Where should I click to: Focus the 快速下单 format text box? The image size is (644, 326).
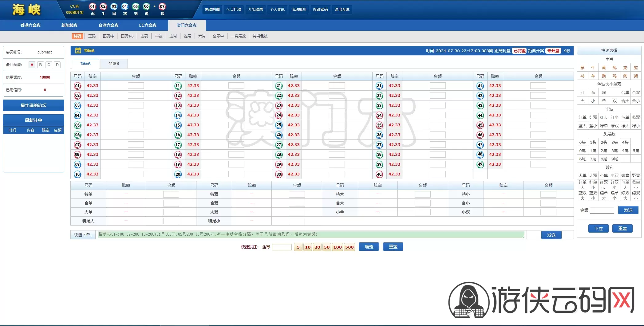[x=310, y=235]
